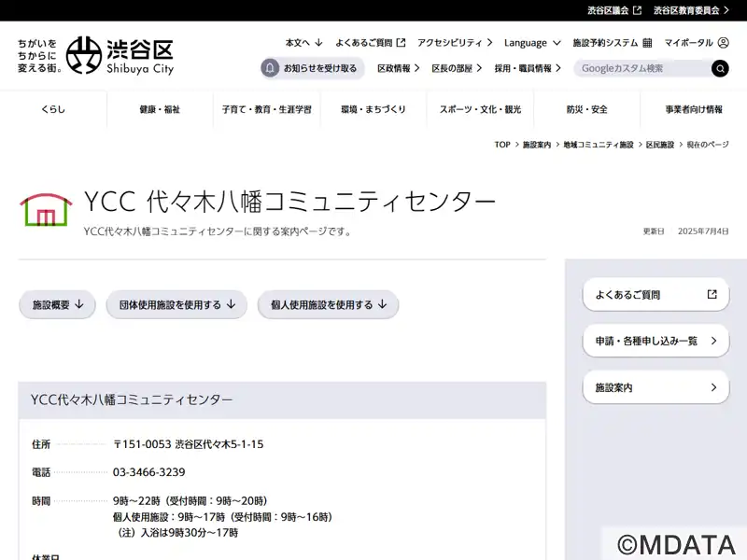Focus the Googleカスタム検索 field
This screenshot has height=560, width=747.
643,68
